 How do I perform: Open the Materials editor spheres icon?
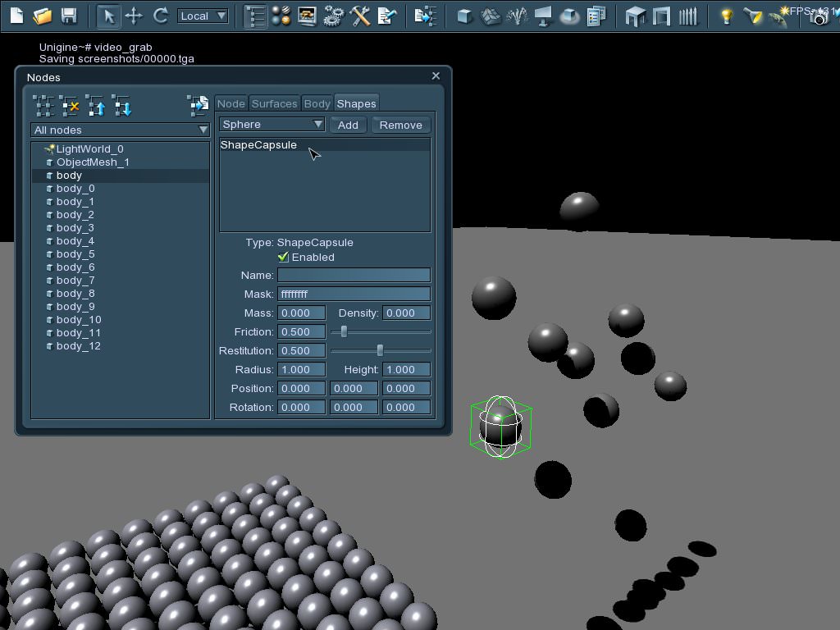pos(281,16)
